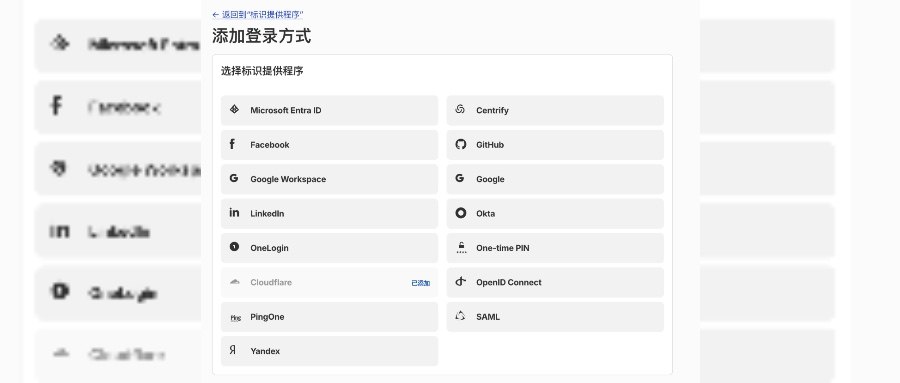
Task: Pick Okta identity provider
Action: 555,214
